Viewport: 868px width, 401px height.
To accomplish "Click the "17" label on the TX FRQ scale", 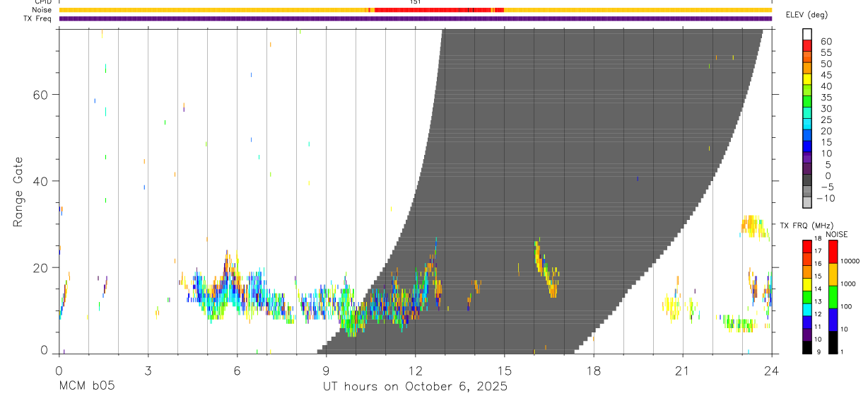I will point(817,251).
